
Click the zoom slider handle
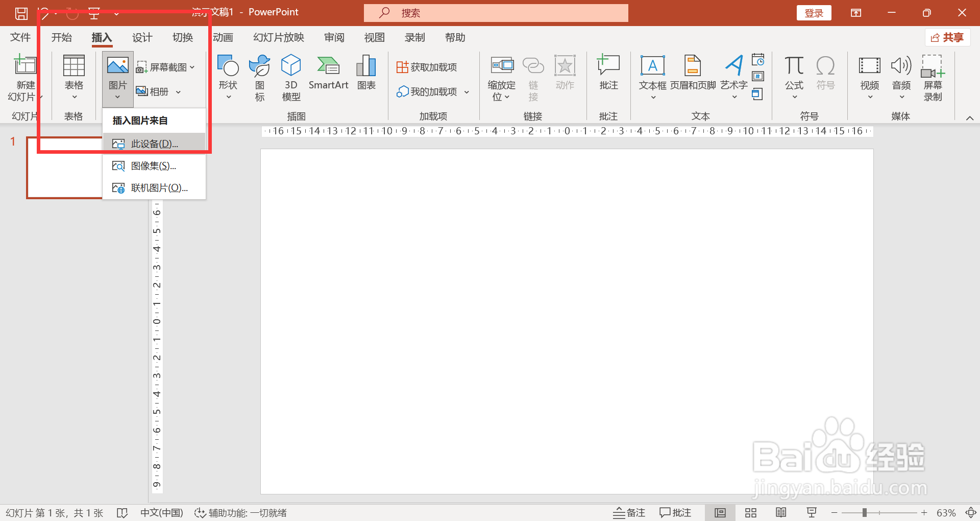tap(865, 512)
